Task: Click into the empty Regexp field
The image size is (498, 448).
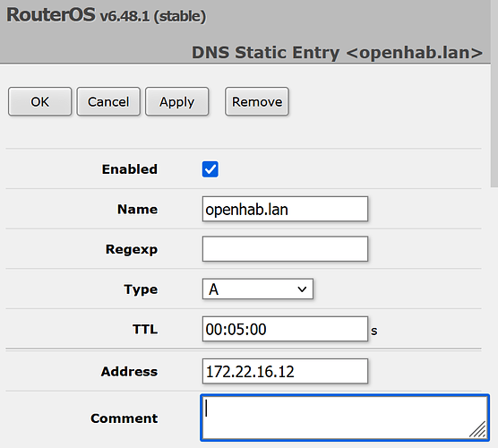Action: (x=285, y=249)
